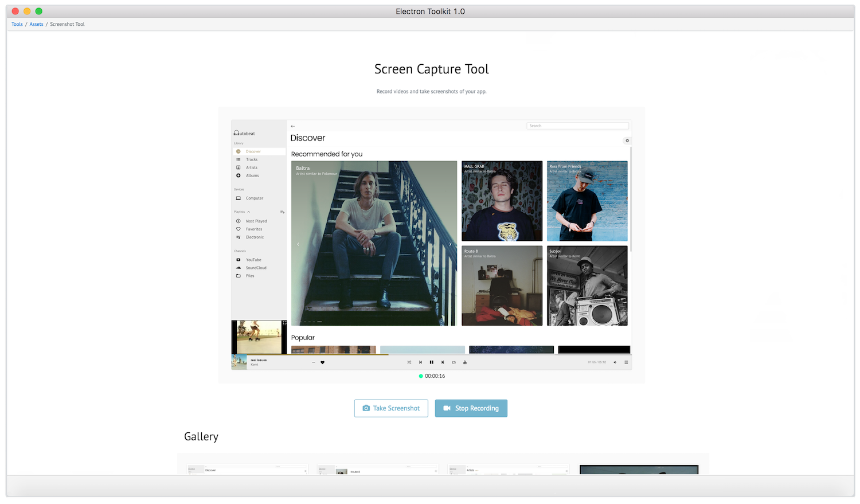Open the Albums disc icon

pyautogui.click(x=239, y=175)
